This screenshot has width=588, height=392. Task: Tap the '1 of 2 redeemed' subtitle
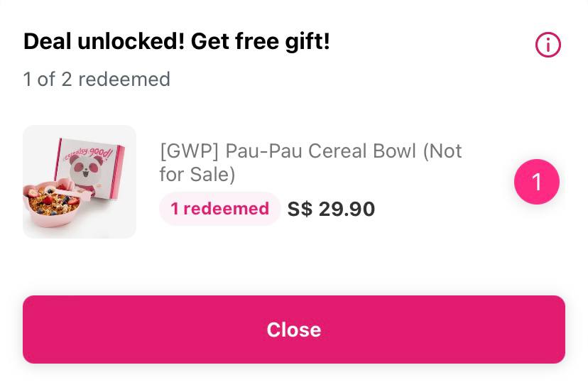coord(97,79)
